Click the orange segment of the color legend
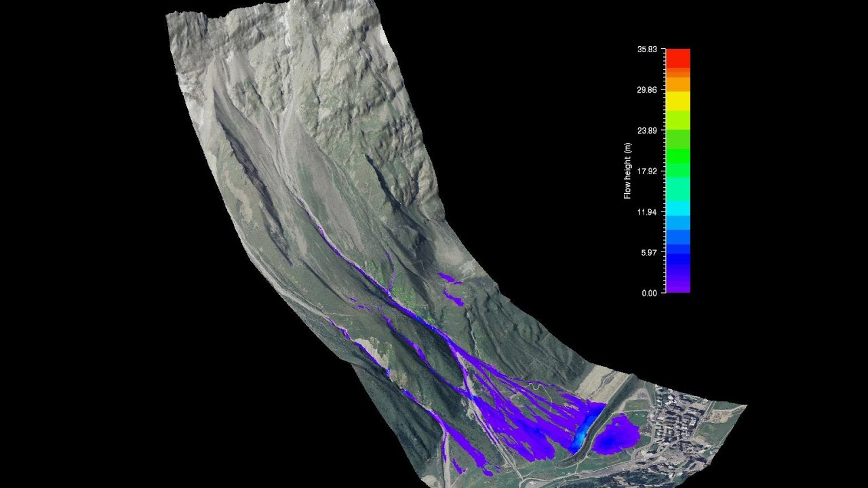 [x=678, y=83]
